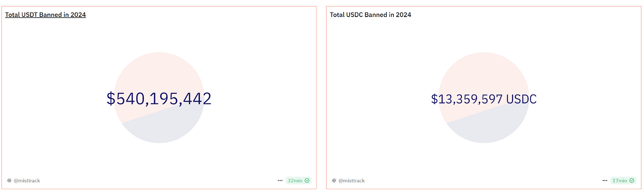Click the 32min refresh status text
The width and height of the screenshot is (644, 194).
(295, 181)
